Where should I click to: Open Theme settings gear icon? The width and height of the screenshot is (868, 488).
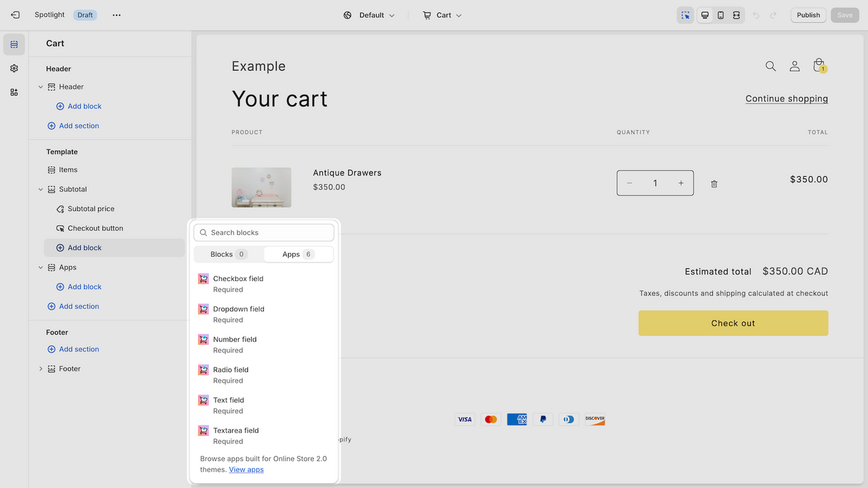pos(14,68)
